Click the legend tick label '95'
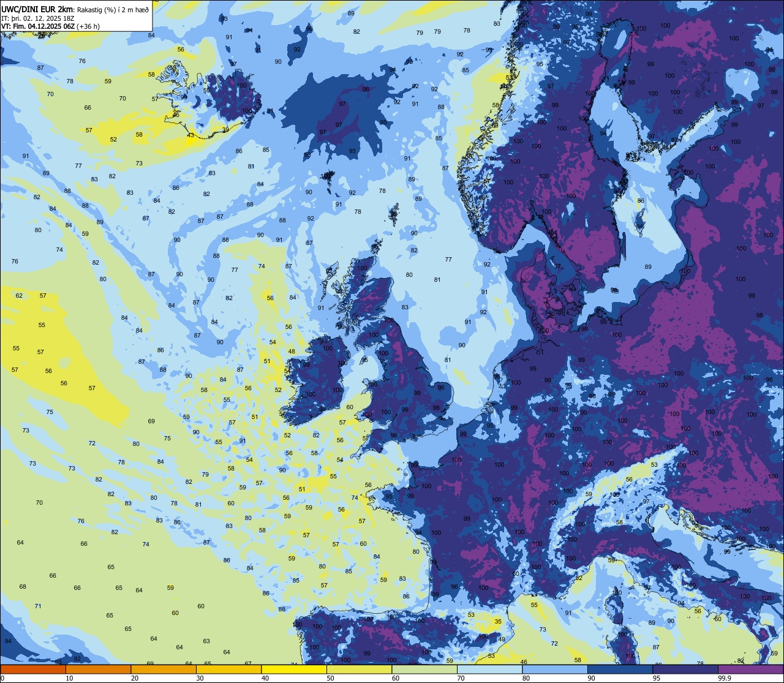 (657, 678)
